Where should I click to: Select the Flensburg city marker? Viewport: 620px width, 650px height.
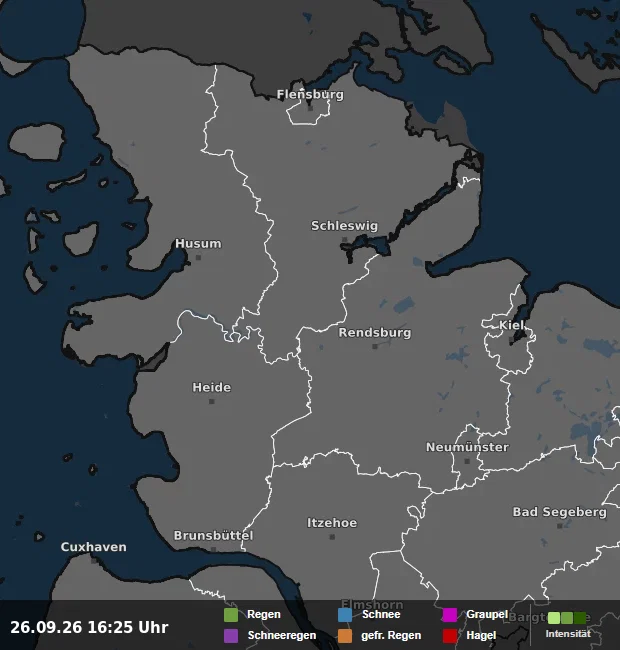(x=310, y=109)
